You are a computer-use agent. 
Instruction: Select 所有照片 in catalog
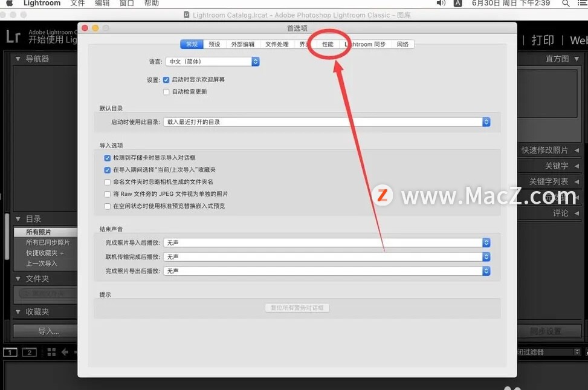(x=45, y=232)
